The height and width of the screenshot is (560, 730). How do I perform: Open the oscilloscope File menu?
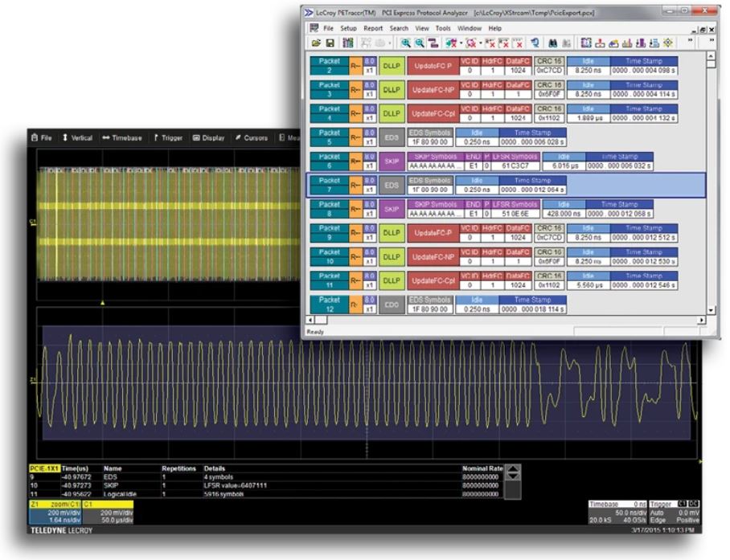[x=42, y=137]
